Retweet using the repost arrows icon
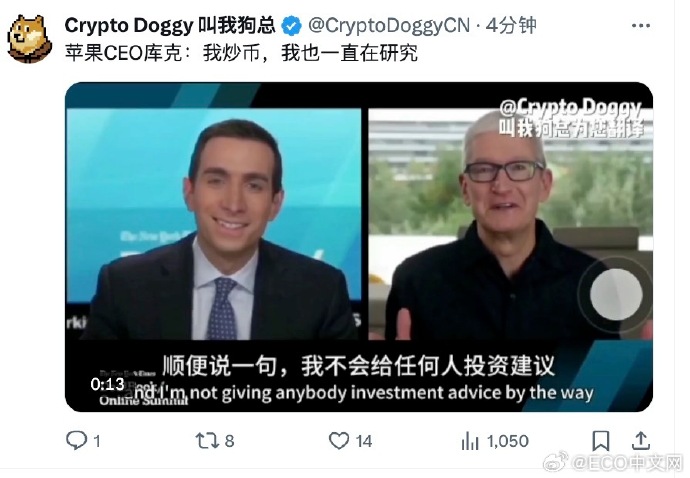The height and width of the screenshot is (478, 690). 207,441
